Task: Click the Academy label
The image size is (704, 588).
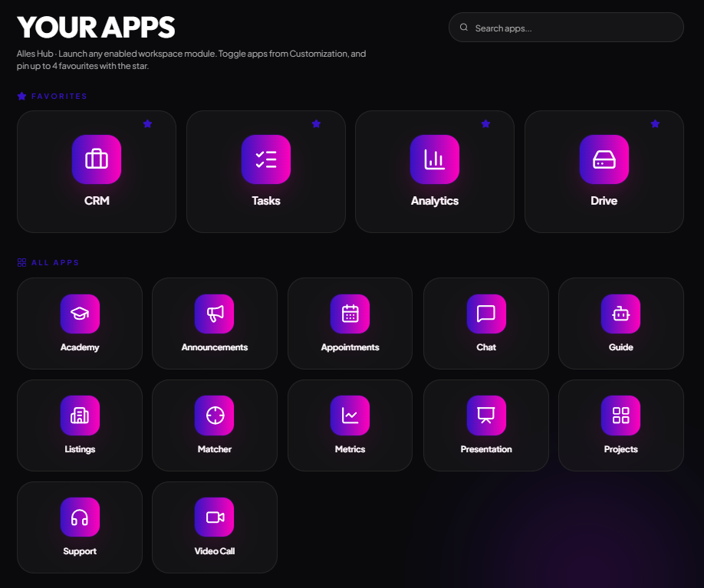Action: coord(80,347)
